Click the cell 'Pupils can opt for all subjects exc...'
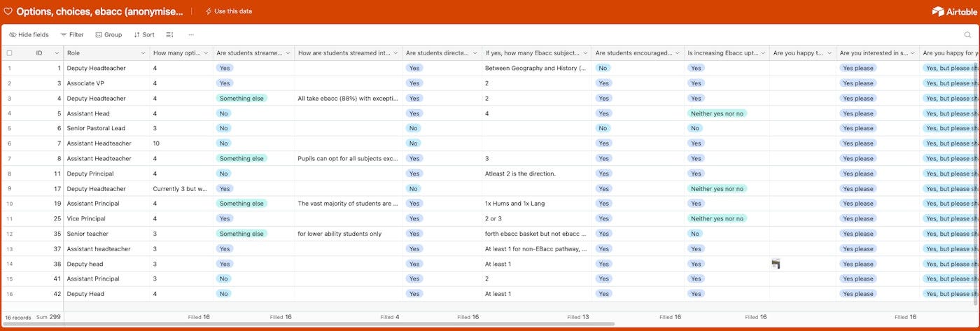Viewport: 980px width, 331px height. 349,158
